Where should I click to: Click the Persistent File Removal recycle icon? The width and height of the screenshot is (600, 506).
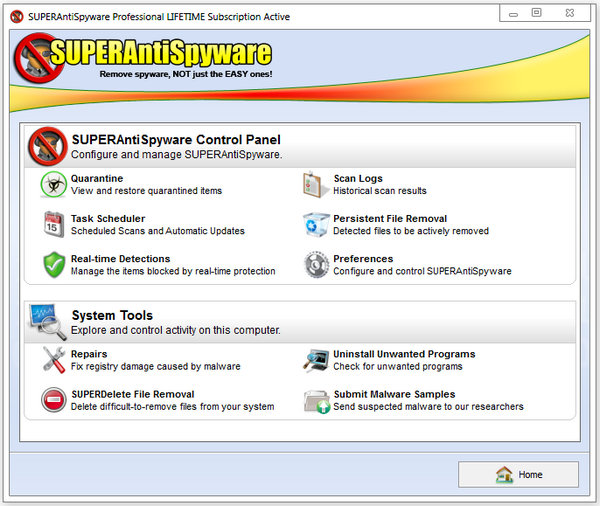(x=316, y=224)
